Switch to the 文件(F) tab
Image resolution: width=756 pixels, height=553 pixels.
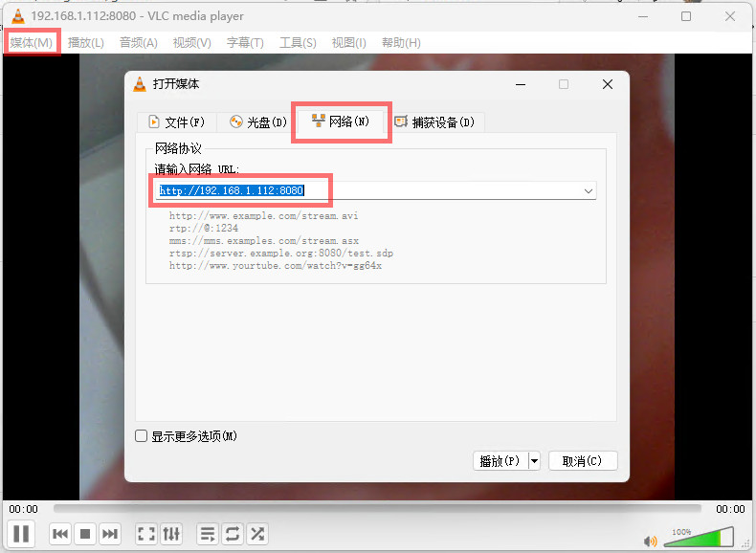[176, 122]
